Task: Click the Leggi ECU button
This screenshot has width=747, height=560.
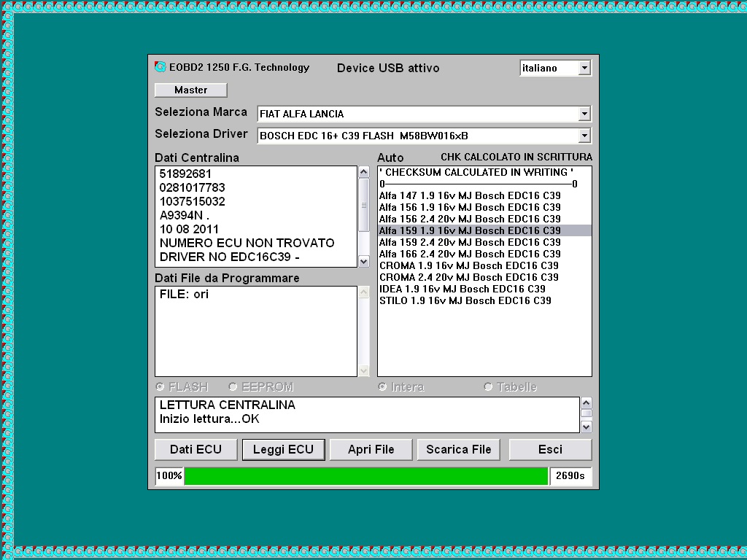Action: pyautogui.click(x=284, y=449)
